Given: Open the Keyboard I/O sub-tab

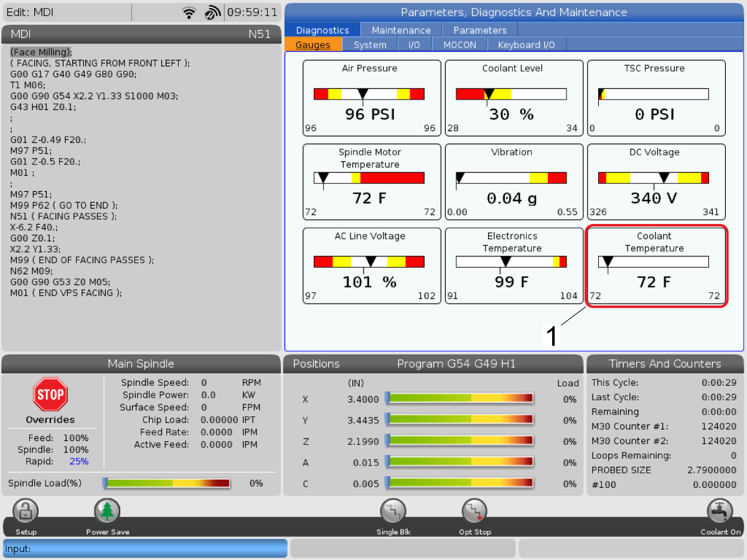Looking at the screenshot, I should 526,45.
